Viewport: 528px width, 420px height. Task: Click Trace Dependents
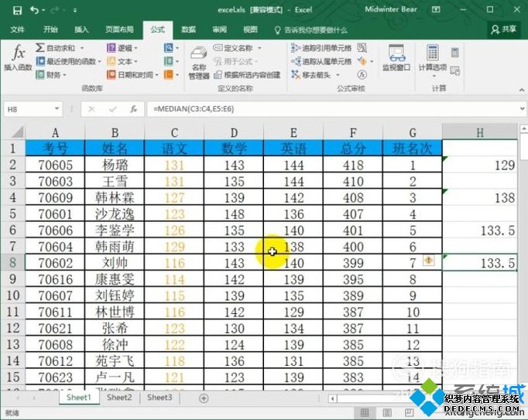(321, 61)
